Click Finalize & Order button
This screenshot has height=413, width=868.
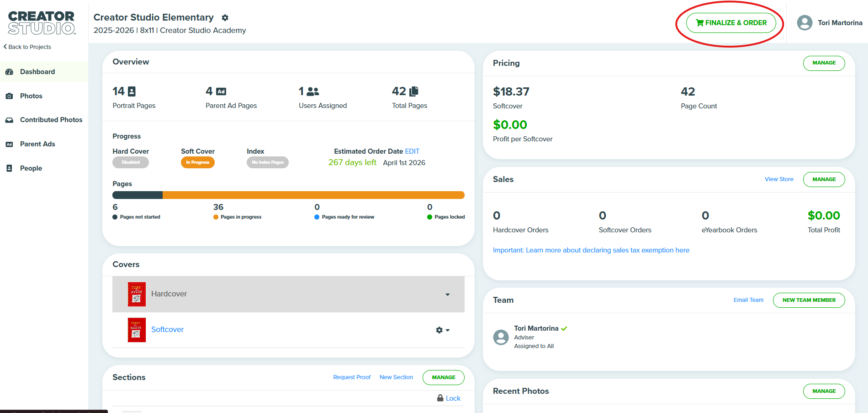pyautogui.click(x=731, y=23)
